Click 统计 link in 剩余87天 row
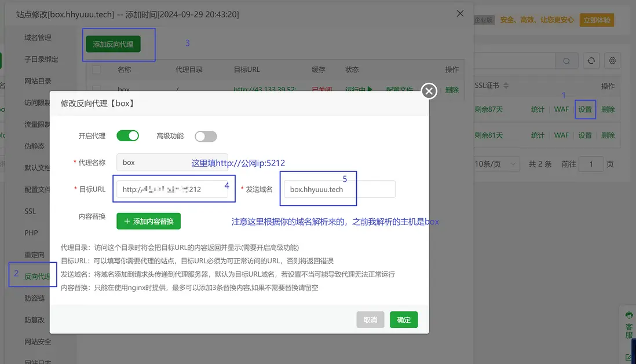 538,109
